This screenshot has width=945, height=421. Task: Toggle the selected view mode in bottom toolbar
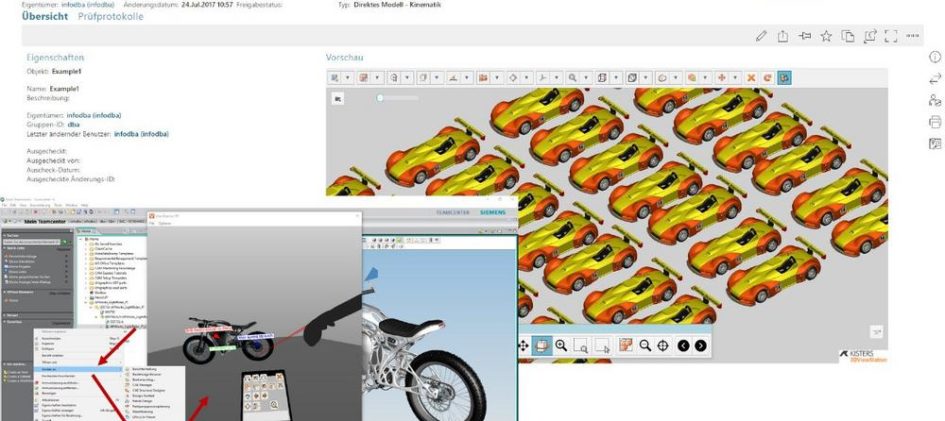pyautogui.click(x=541, y=345)
